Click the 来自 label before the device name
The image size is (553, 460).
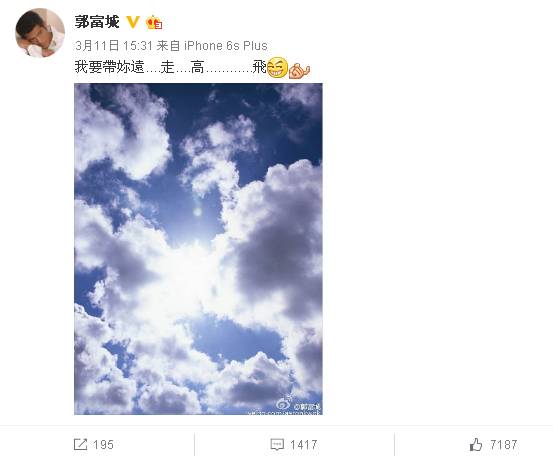(x=168, y=46)
